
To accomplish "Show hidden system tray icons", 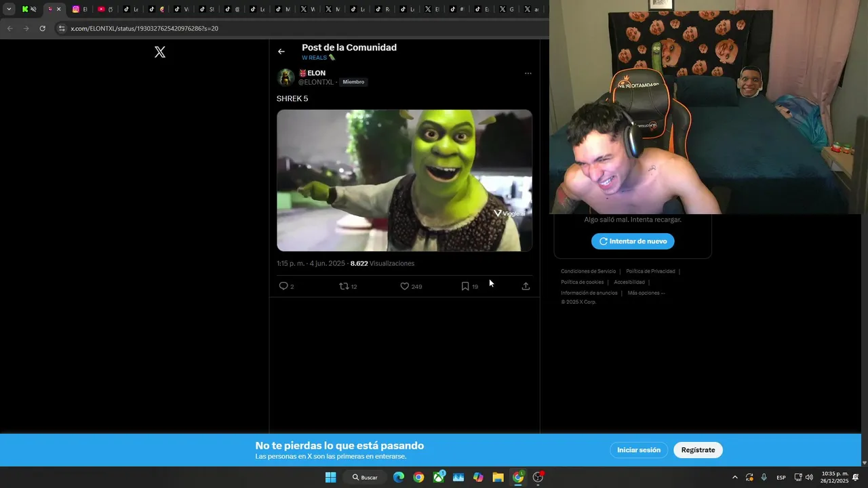I will pyautogui.click(x=734, y=477).
